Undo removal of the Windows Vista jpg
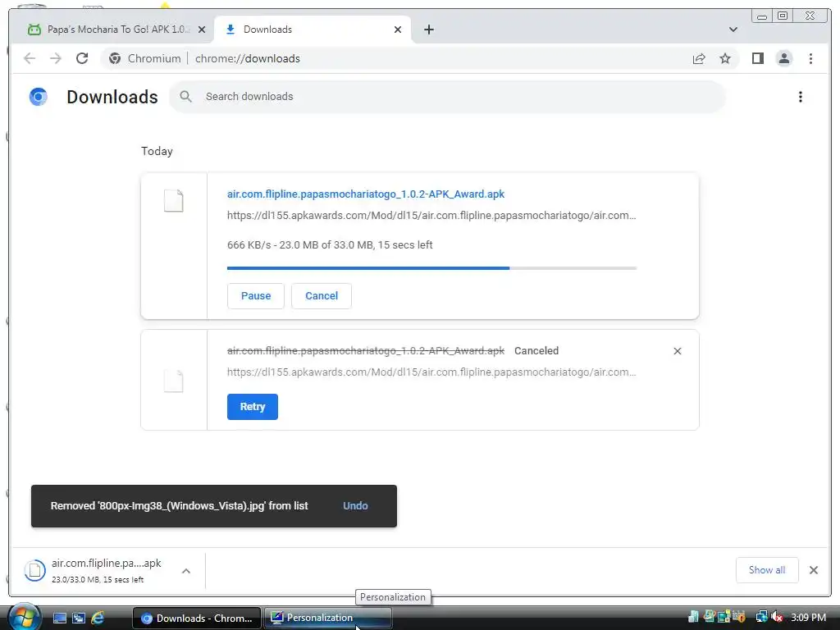Screen dimensions: 840x630 (355, 505)
